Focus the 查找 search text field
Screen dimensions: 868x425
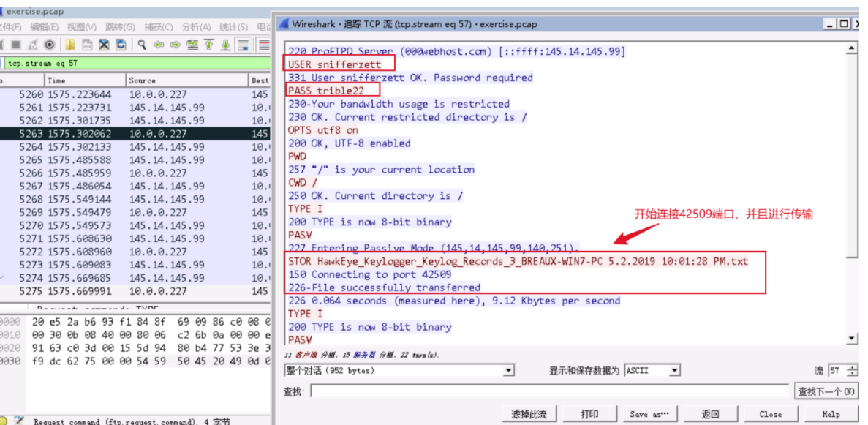(x=549, y=391)
